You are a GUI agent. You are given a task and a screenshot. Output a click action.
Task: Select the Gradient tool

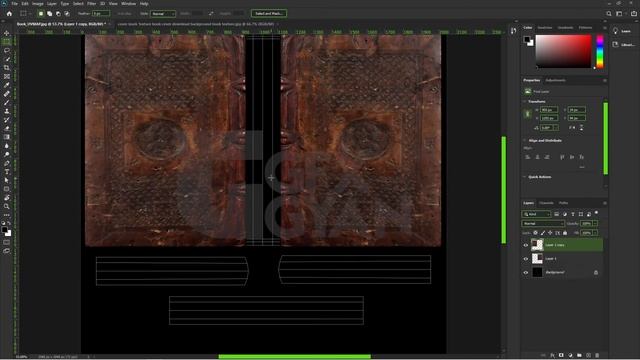7,137
